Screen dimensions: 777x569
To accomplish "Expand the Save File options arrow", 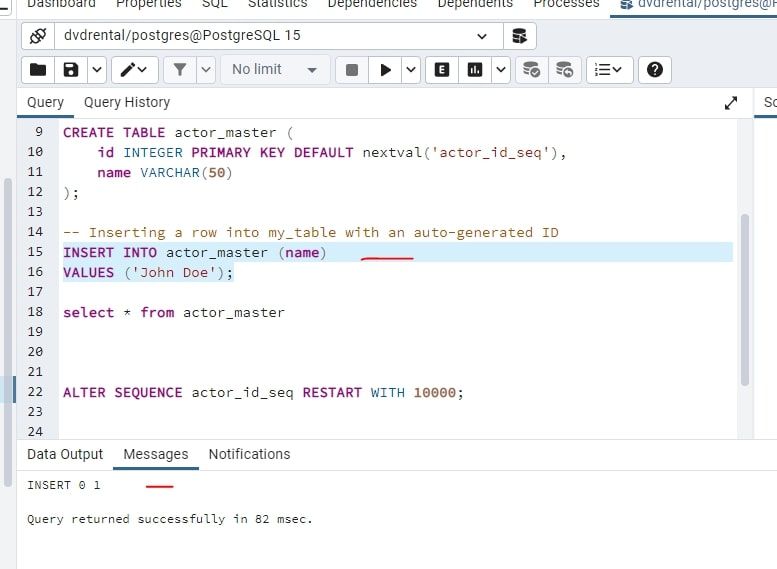I will coord(97,69).
